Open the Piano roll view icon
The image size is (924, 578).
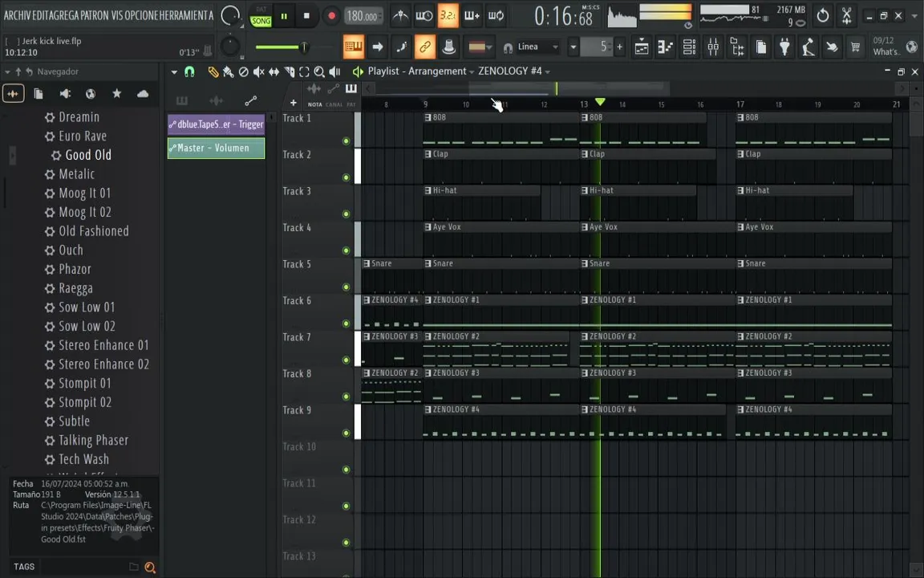tap(665, 47)
